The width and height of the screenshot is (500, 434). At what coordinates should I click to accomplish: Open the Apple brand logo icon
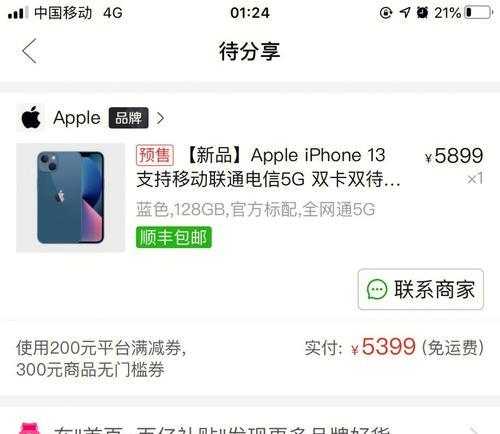coord(31,118)
